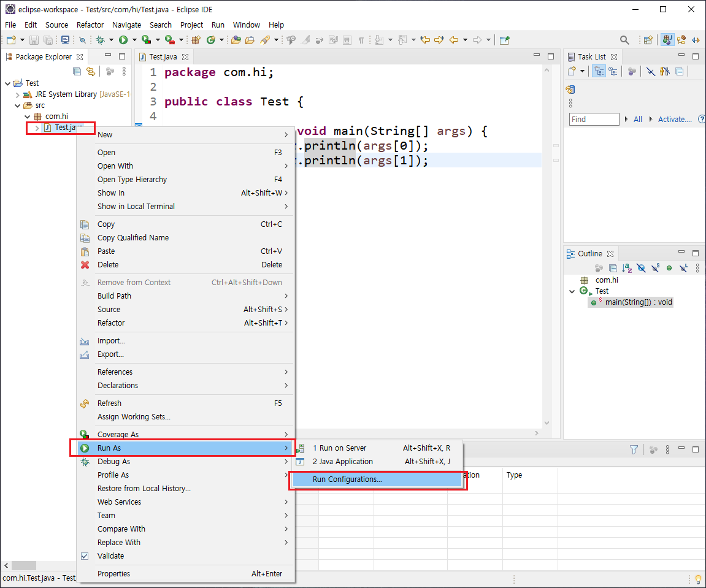Image resolution: width=706 pixels, height=588 pixels.
Task: Click Collapse All in the Outline view
Action: (x=613, y=269)
